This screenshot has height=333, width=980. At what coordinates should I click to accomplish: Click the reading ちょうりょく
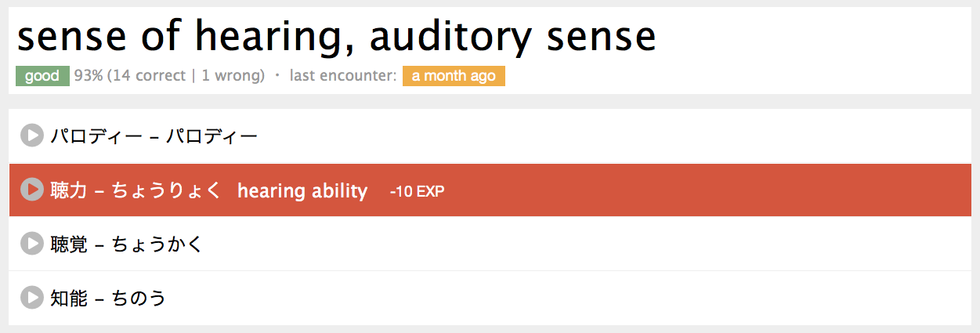(x=167, y=190)
